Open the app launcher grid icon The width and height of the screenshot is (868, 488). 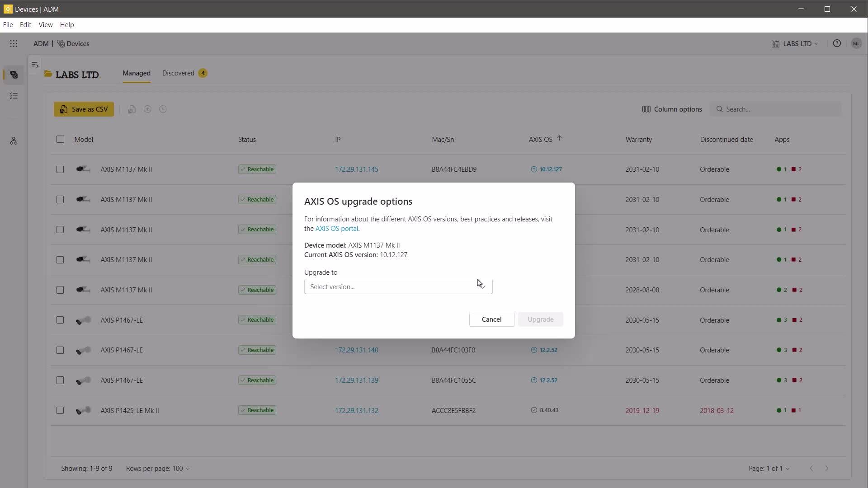pos(14,44)
